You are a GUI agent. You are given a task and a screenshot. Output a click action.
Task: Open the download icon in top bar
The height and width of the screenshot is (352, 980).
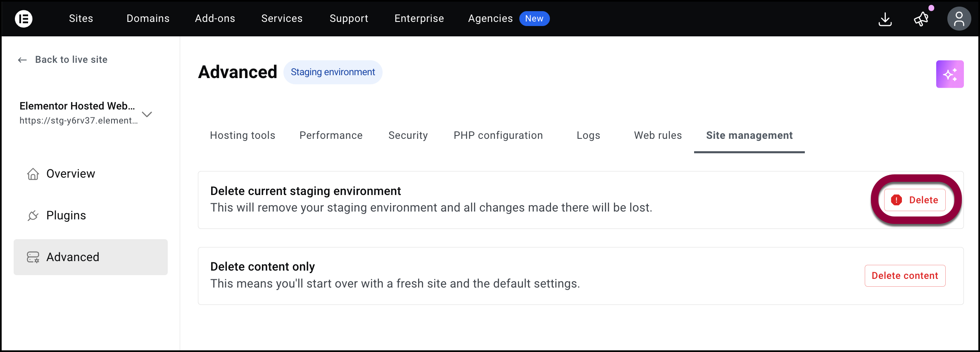point(885,19)
